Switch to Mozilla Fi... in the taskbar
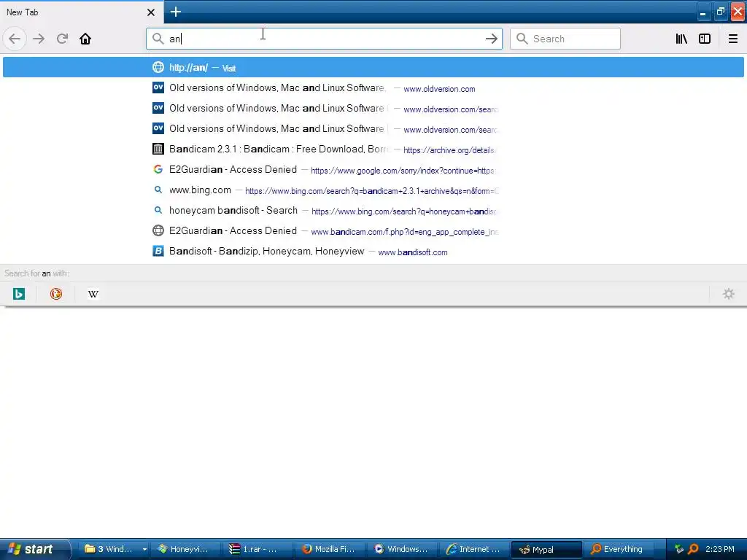The width and height of the screenshot is (747, 560). (x=330, y=549)
